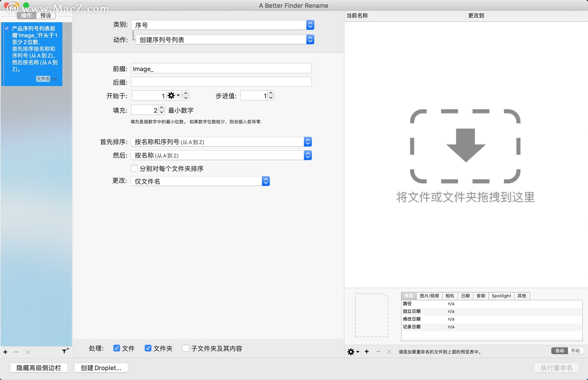Clear actions with the sidebar X icon
This screenshot has height=380, width=588.
[x=28, y=352]
